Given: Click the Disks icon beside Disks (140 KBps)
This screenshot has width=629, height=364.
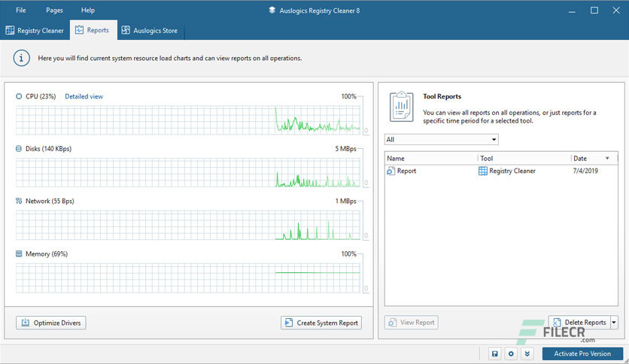Looking at the screenshot, I should pyautogui.click(x=19, y=149).
